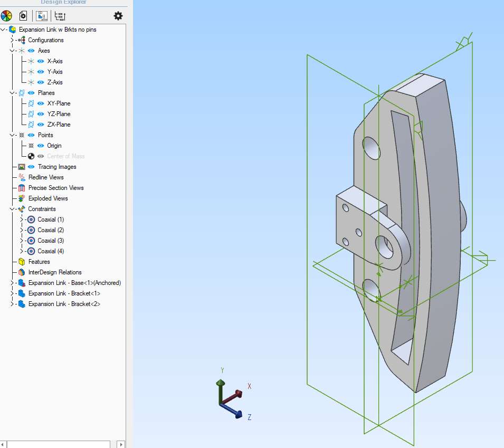Image resolution: width=504 pixels, height=448 pixels.
Task: Show Center of Mass via its eye
Action: point(41,156)
